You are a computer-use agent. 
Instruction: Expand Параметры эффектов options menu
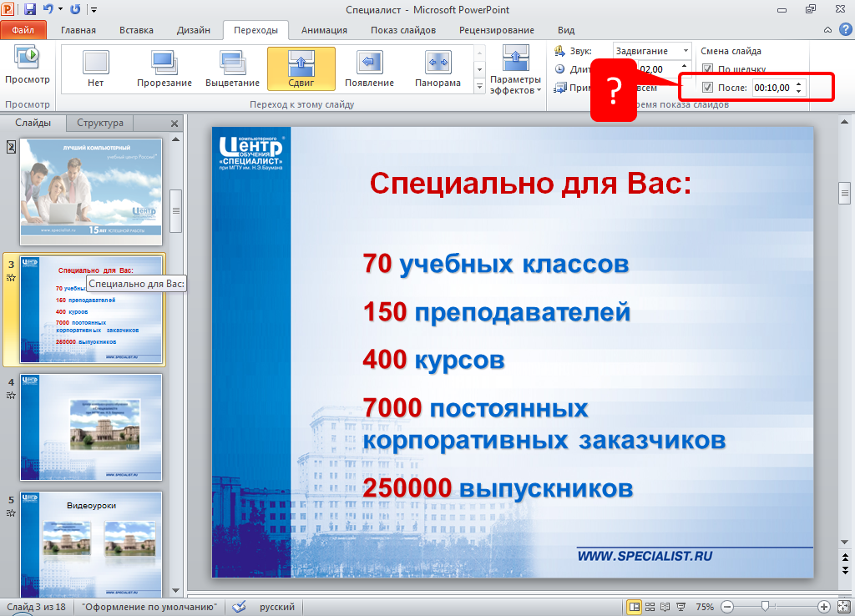[x=515, y=71]
